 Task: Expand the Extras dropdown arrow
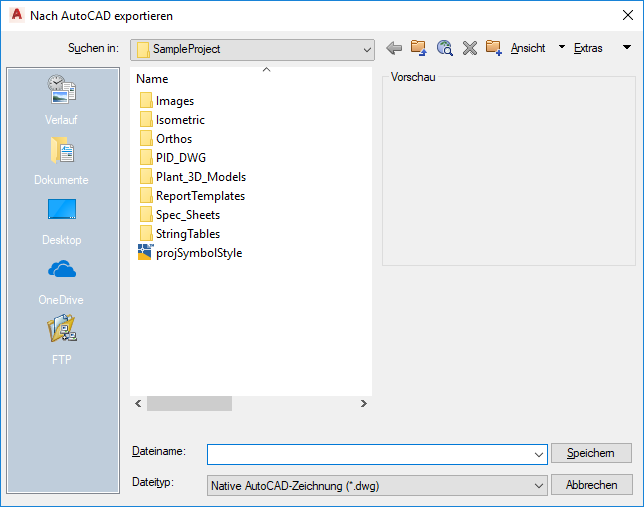pyautogui.click(x=627, y=47)
